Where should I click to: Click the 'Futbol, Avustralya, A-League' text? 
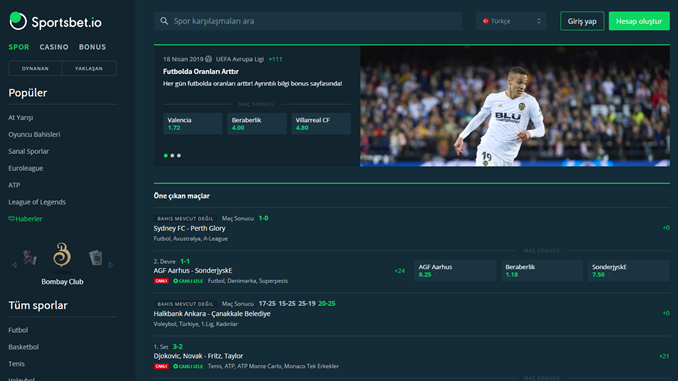tap(191, 239)
